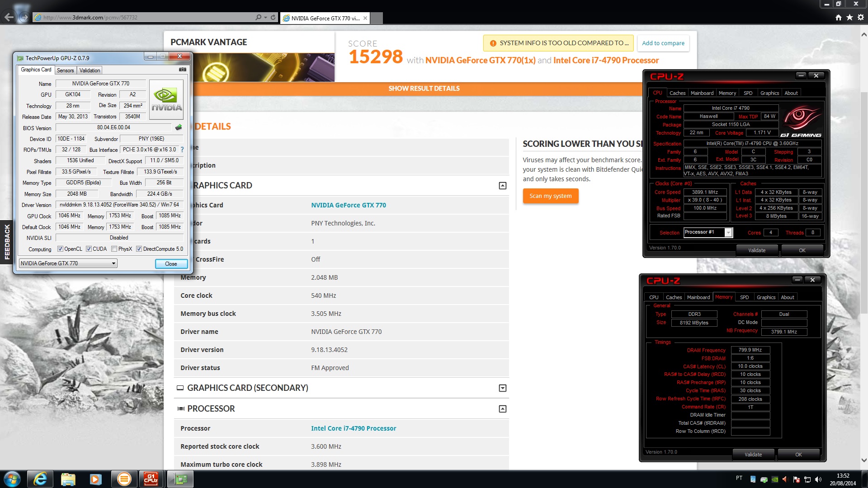Click OK in top CPU-Z window
The image size is (868, 488).
(802, 250)
